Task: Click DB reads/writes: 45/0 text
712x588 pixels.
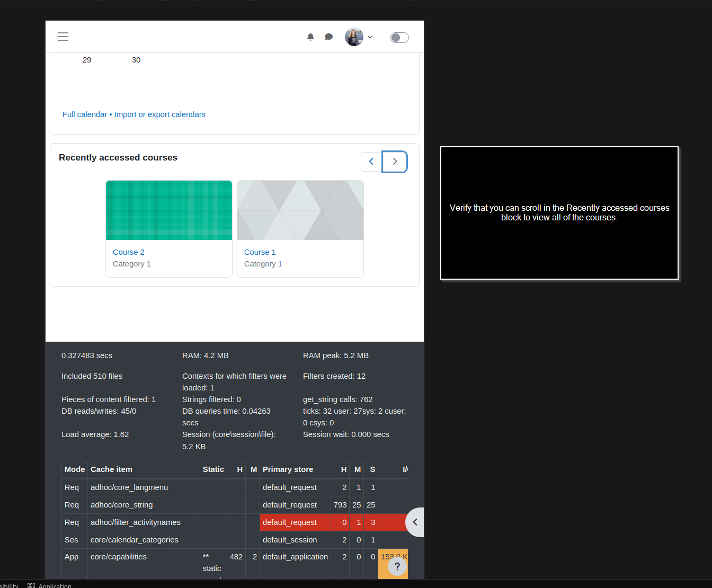Action: (x=99, y=411)
